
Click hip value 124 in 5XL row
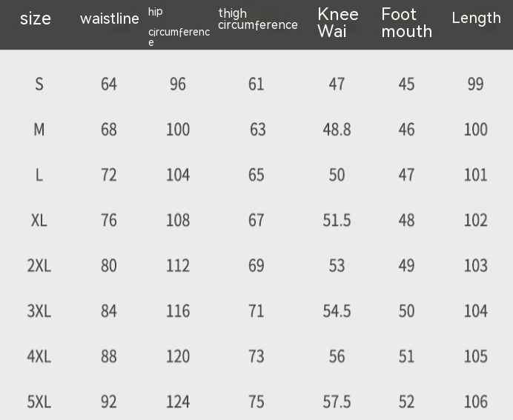[x=178, y=401]
